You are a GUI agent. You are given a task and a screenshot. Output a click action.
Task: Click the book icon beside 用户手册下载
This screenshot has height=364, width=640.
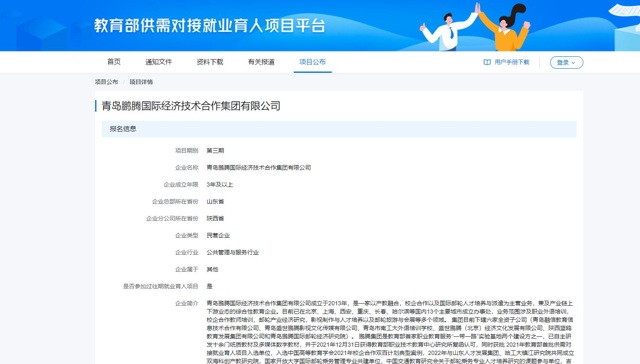tap(487, 62)
